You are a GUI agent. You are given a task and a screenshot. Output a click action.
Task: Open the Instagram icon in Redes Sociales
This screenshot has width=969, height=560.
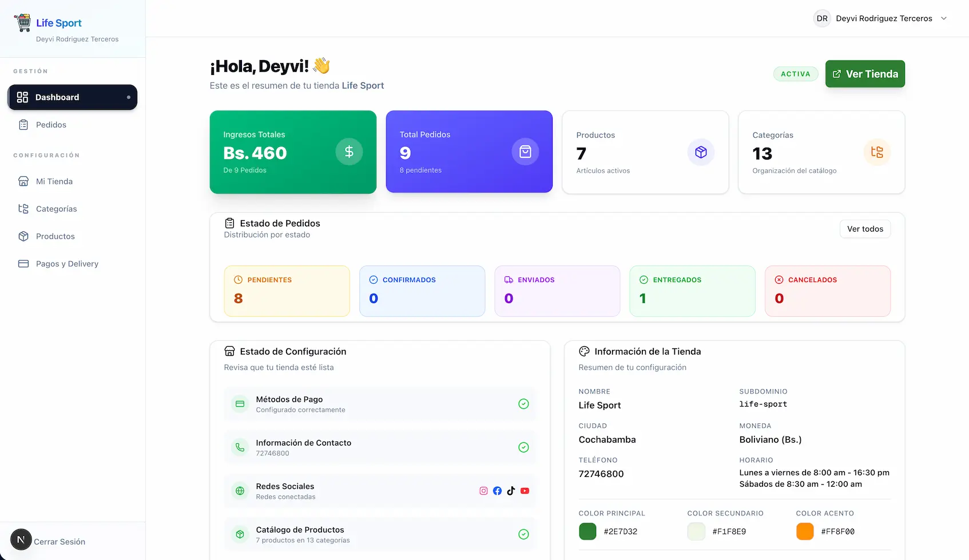coord(483,491)
